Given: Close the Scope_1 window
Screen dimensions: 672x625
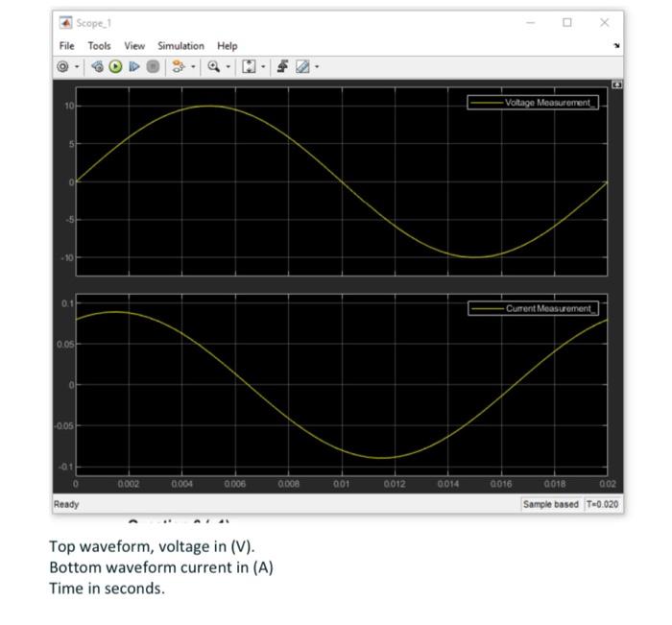Looking at the screenshot, I should pyautogui.click(x=604, y=23).
